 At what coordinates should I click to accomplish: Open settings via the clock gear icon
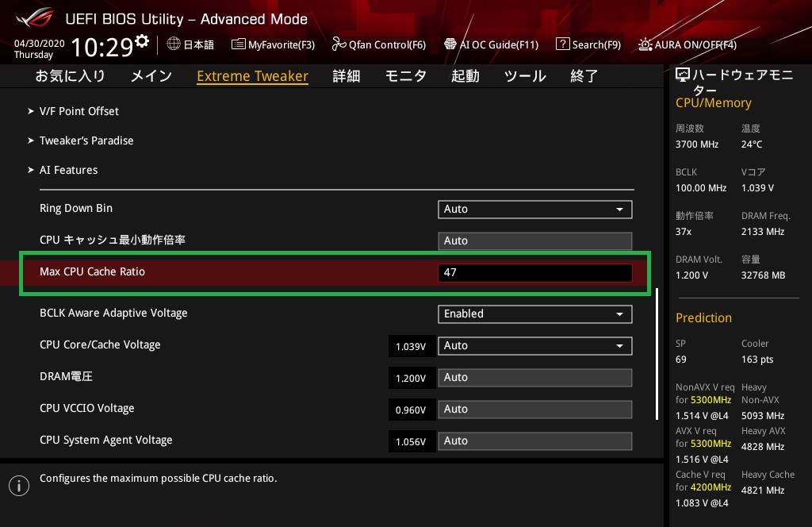(142, 40)
